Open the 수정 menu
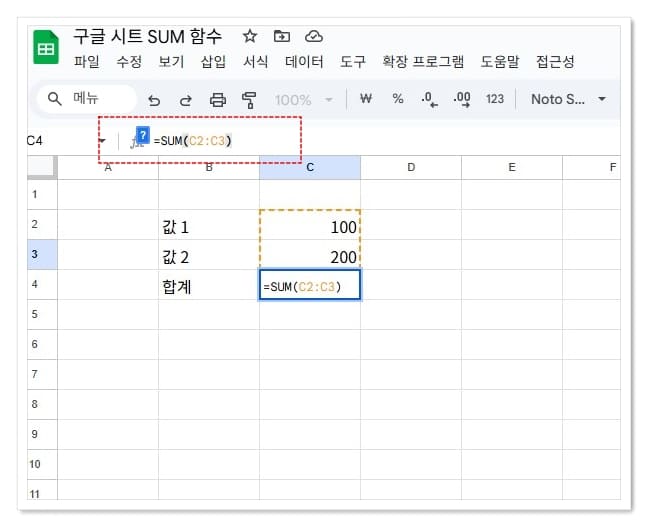The height and width of the screenshot is (527, 648). pos(129,62)
